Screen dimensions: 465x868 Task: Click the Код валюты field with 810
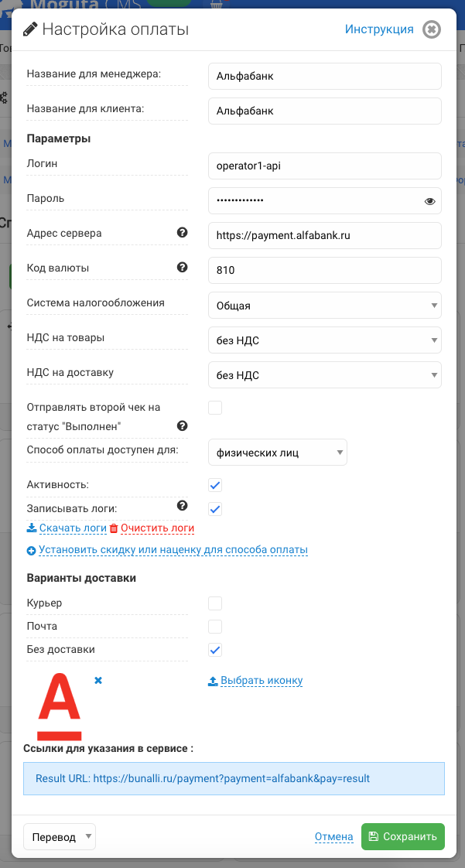tap(325, 271)
